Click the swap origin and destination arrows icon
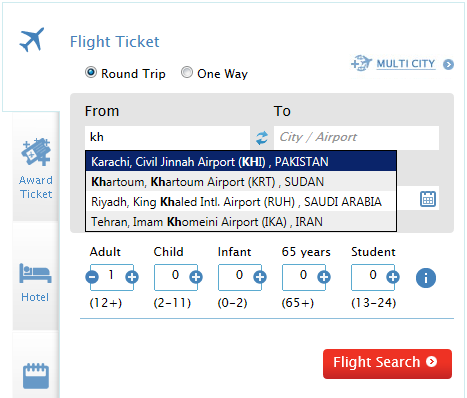 pyautogui.click(x=262, y=138)
